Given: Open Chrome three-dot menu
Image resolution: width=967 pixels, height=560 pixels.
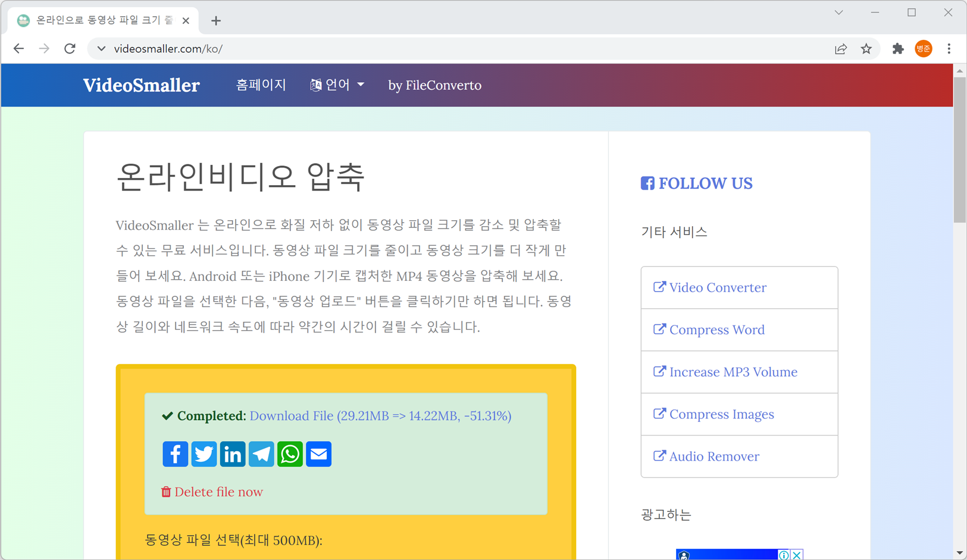Looking at the screenshot, I should (x=949, y=49).
